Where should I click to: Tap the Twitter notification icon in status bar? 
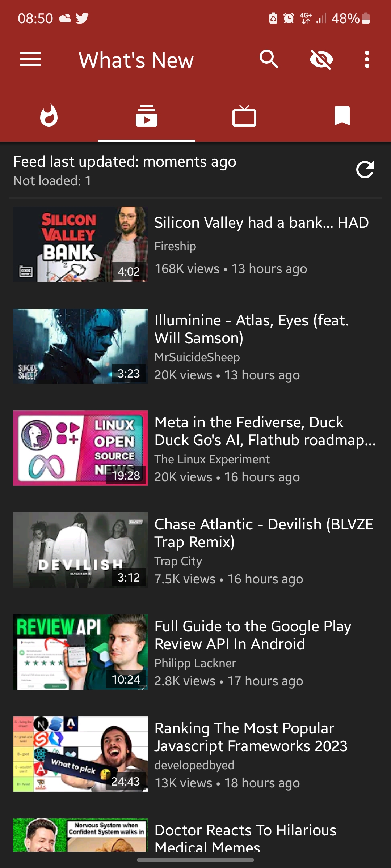82,18
